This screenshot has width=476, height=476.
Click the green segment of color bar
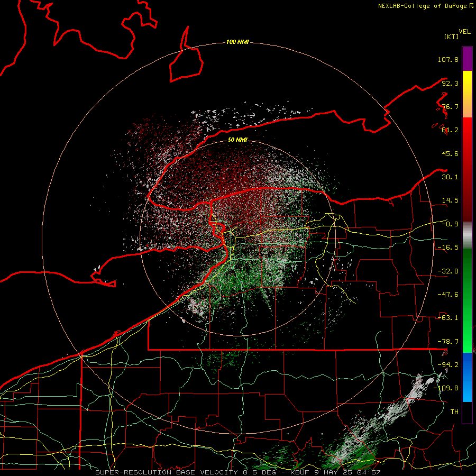point(467,300)
